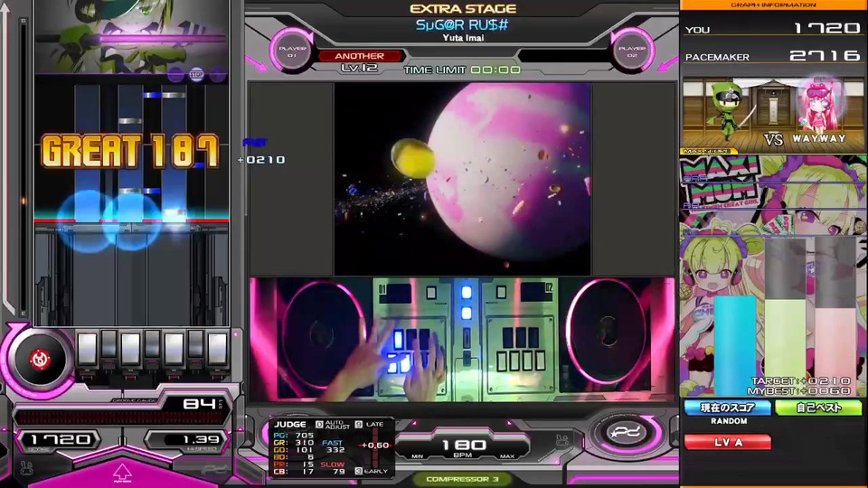Image resolution: width=868 pixels, height=488 pixels.
Task: Click the YOU 1720 score row
Action: (x=772, y=28)
